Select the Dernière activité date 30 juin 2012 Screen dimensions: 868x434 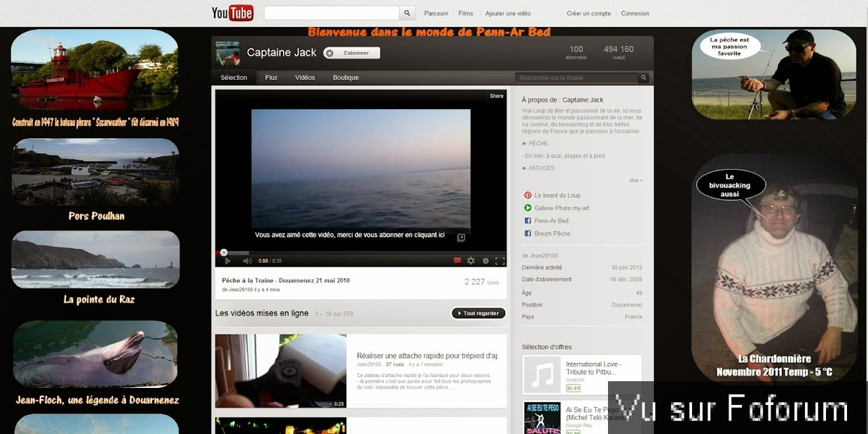point(626,268)
